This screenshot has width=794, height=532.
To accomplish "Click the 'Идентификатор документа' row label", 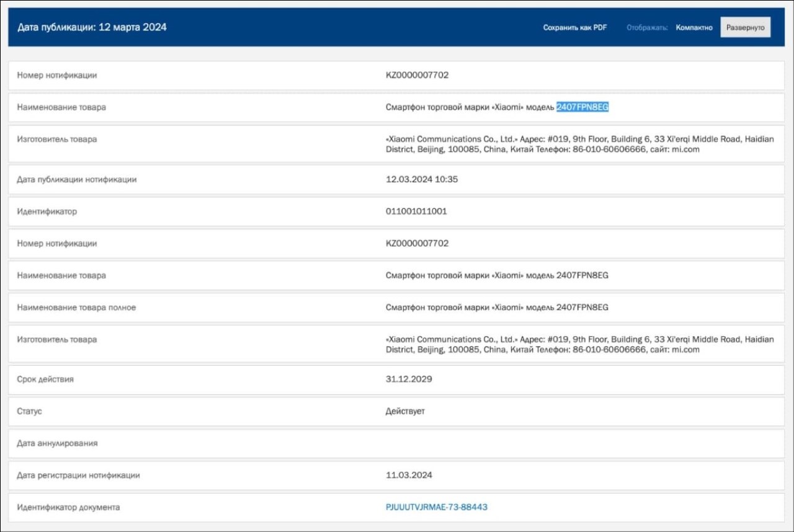I will click(x=68, y=507).
